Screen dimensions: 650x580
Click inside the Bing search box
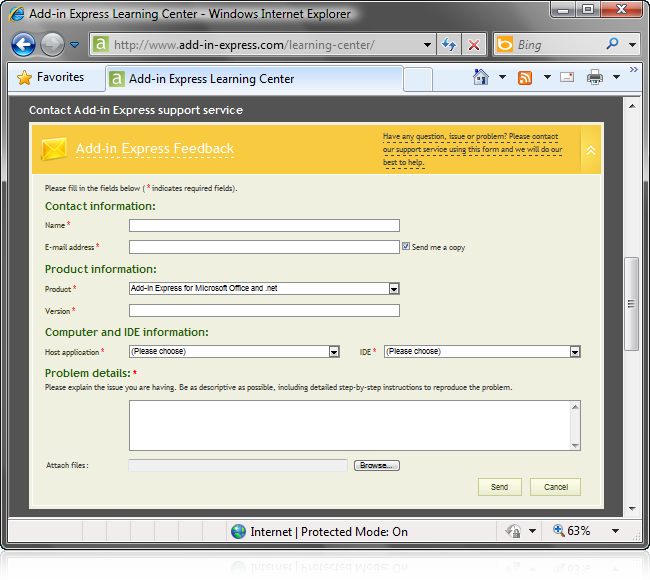coord(558,44)
